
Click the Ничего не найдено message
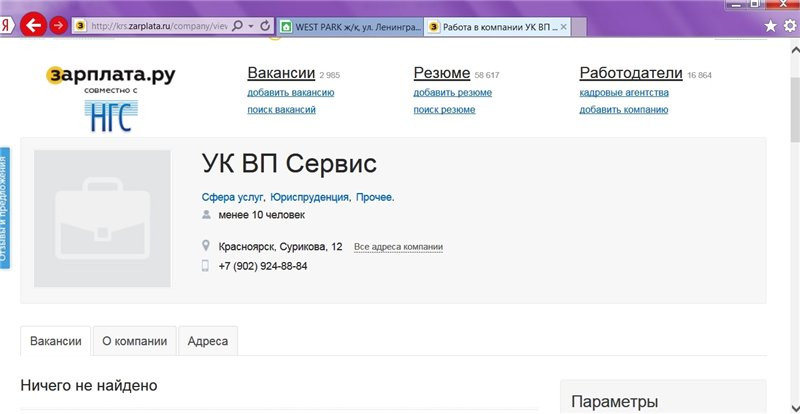(89, 385)
